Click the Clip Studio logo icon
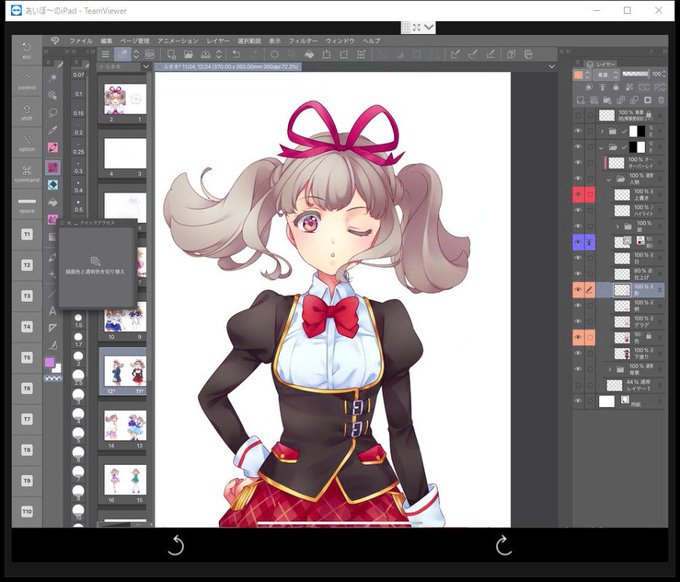 pos(55,40)
